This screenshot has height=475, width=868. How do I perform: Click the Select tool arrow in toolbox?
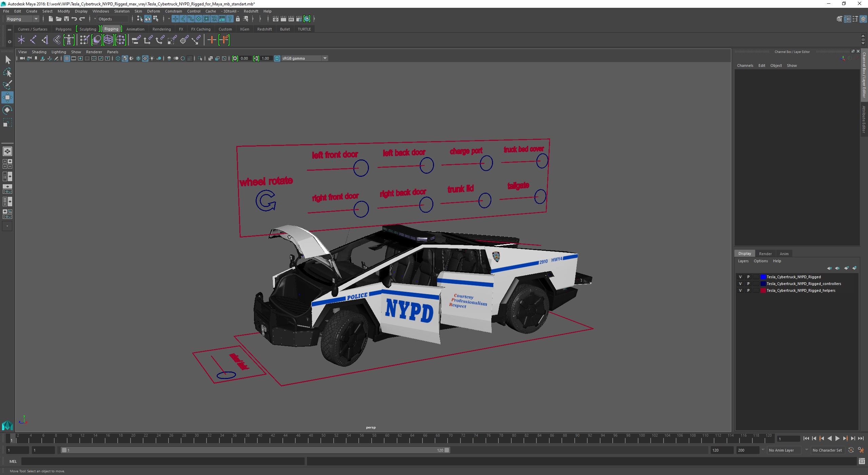click(x=7, y=60)
